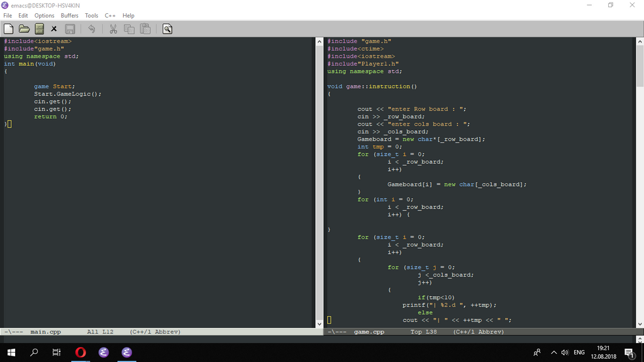Image resolution: width=644 pixels, height=362 pixels.
Task: Open the Tools menu
Action: [92, 16]
